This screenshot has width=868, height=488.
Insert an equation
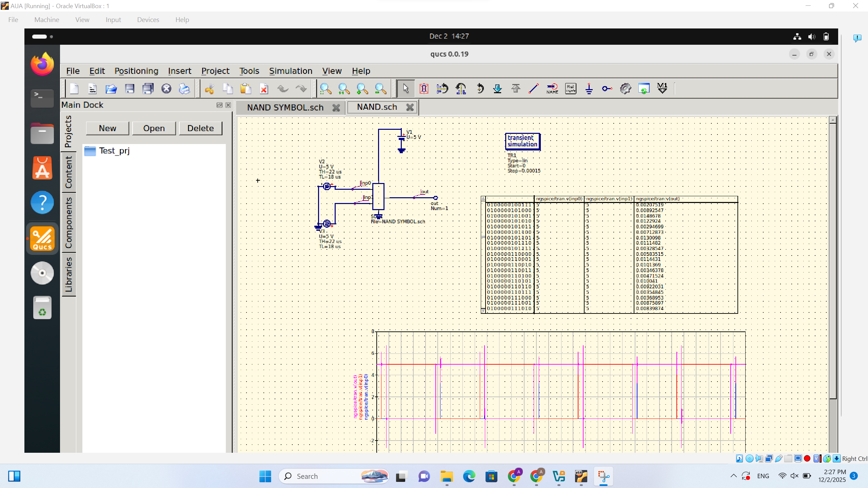click(571, 89)
